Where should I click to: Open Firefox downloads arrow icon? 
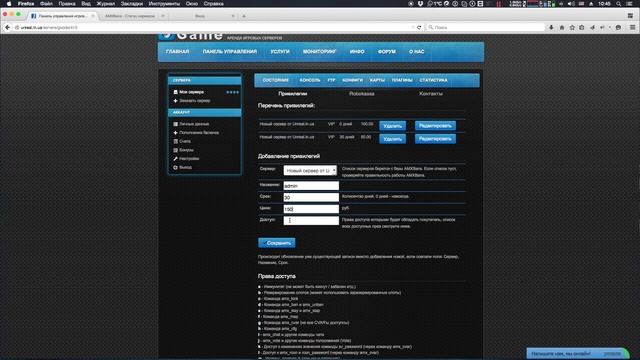(x=551, y=27)
